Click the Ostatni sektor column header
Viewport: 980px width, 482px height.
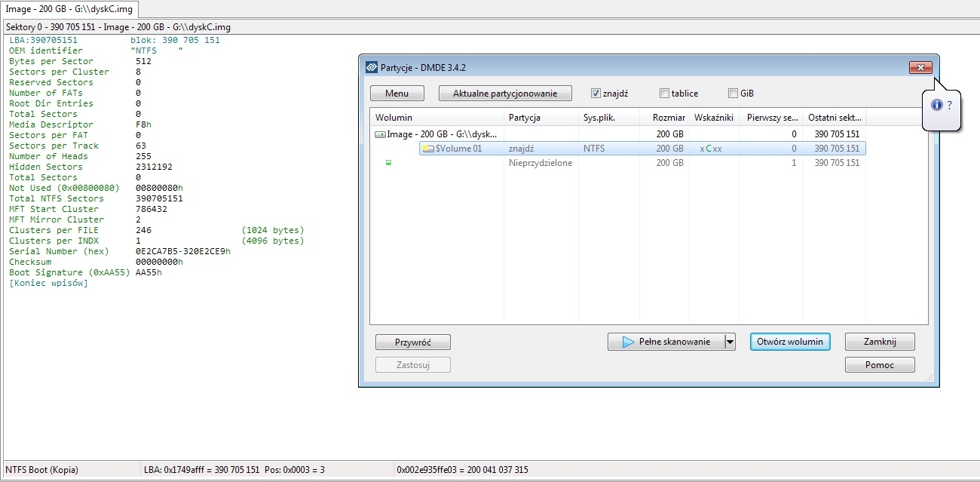tap(834, 118)
